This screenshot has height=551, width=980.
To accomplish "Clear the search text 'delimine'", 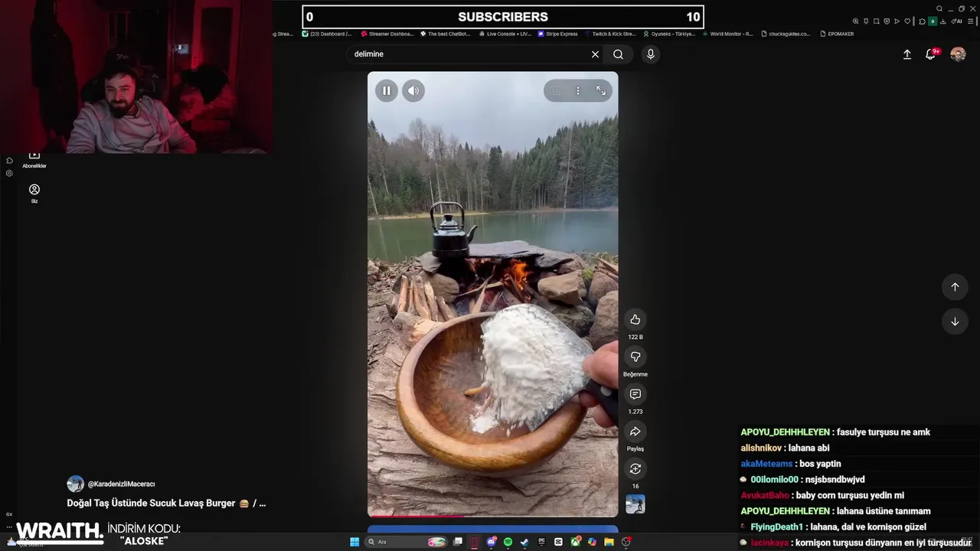I will pos(595,54).
